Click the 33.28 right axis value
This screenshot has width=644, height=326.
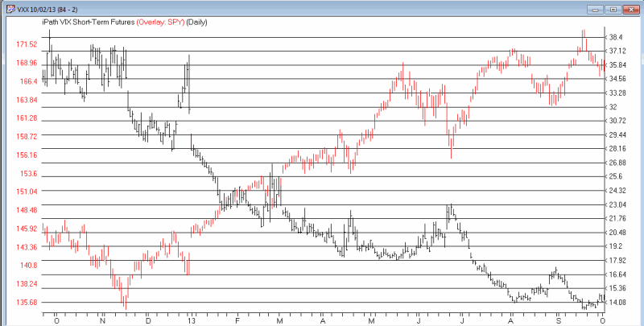click(x=617, y=93)
